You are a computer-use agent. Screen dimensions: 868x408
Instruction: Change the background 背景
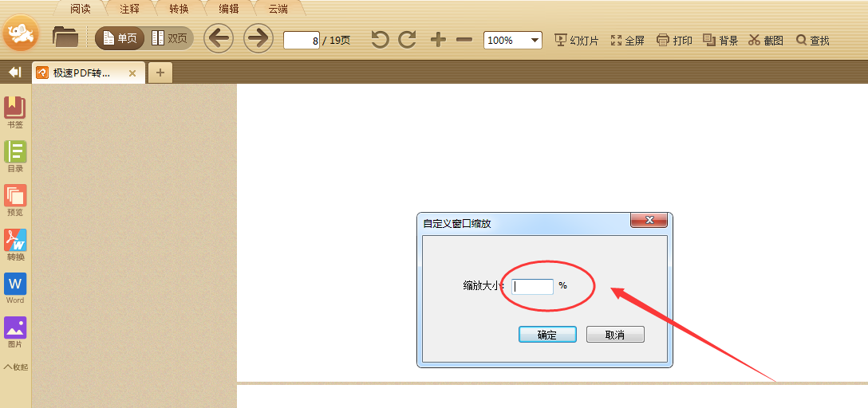tap(720, 41)
